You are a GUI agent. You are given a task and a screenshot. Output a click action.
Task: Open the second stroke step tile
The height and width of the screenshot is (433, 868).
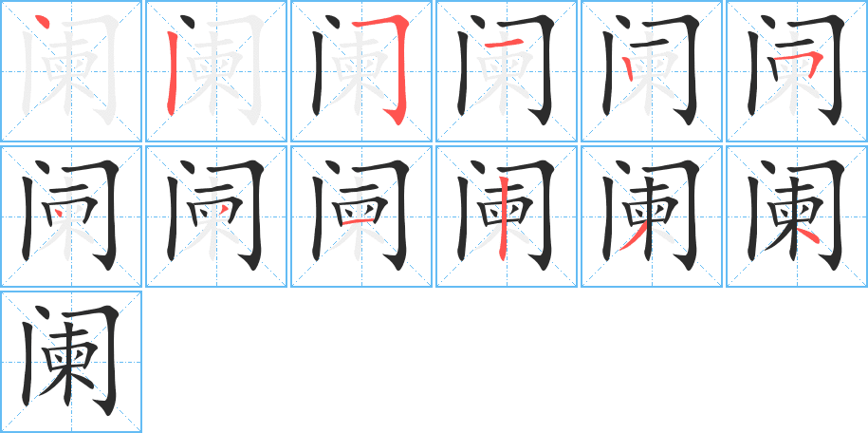tap(216, 71)
